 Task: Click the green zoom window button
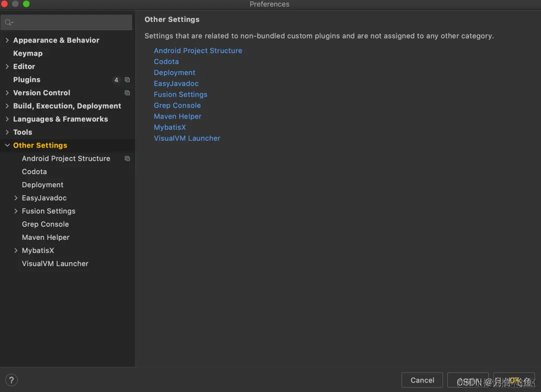click(26, 4)
